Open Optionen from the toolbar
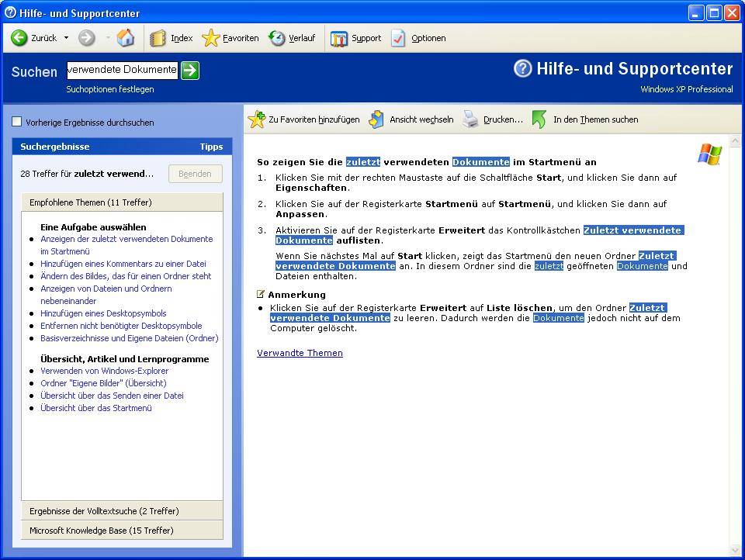745x560 pixels. pyautogui.click(x=399, y=38)
